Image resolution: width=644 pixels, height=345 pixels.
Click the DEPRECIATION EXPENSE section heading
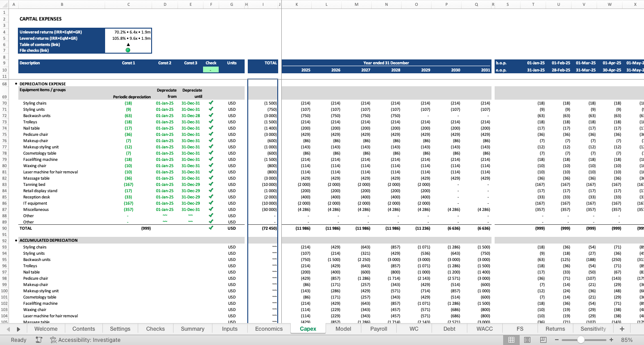[42, 84]
